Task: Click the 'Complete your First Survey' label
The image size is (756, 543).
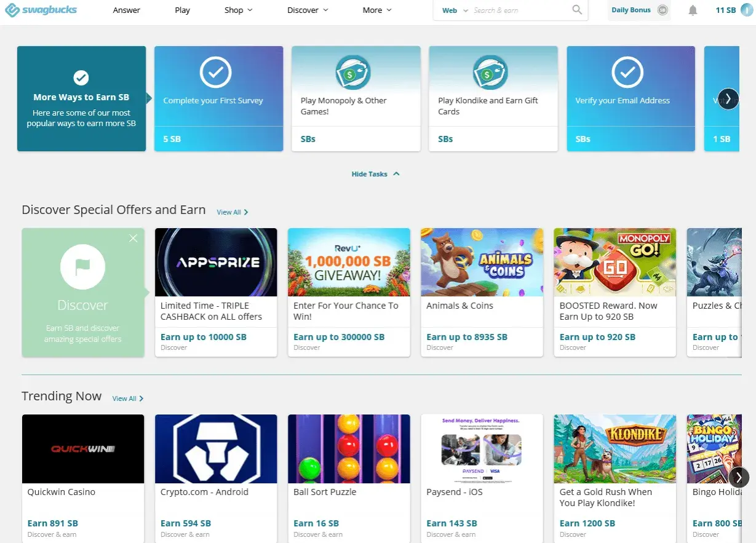Action: (213, 101)
